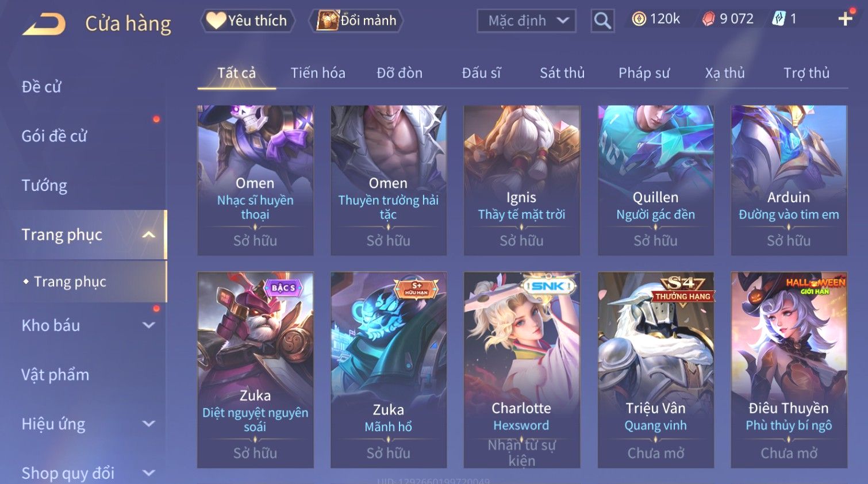Viewport: 868px width, 484px height.
Task: Select Điêu Thuyền Halloween skin card
Action: [789, 370]
